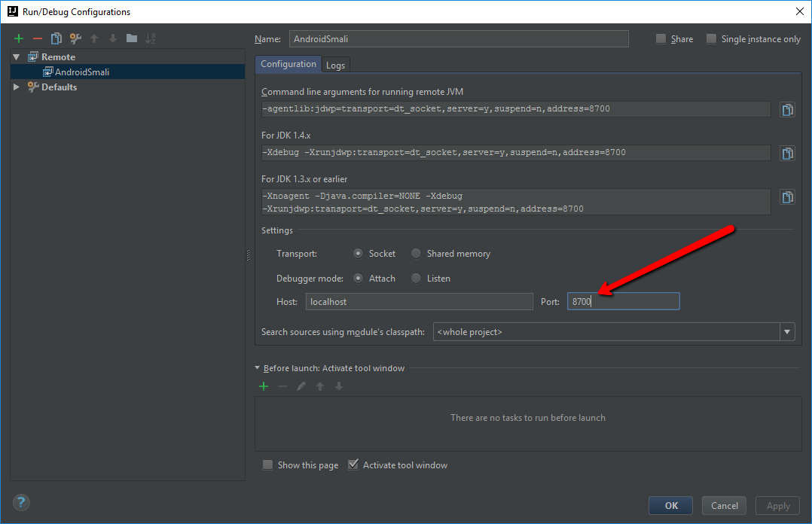
Task: Select the Listen debugger mode
Action: [416, 278]
